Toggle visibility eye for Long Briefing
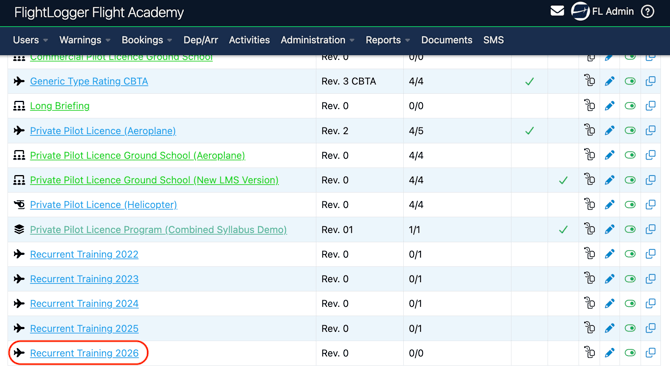Image resolution: width=670 pixels, height=372 pixels. (630, 106)
